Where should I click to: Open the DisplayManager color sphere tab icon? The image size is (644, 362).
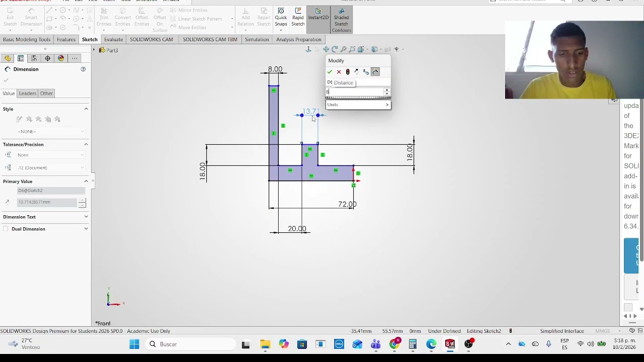click(61, 58)
